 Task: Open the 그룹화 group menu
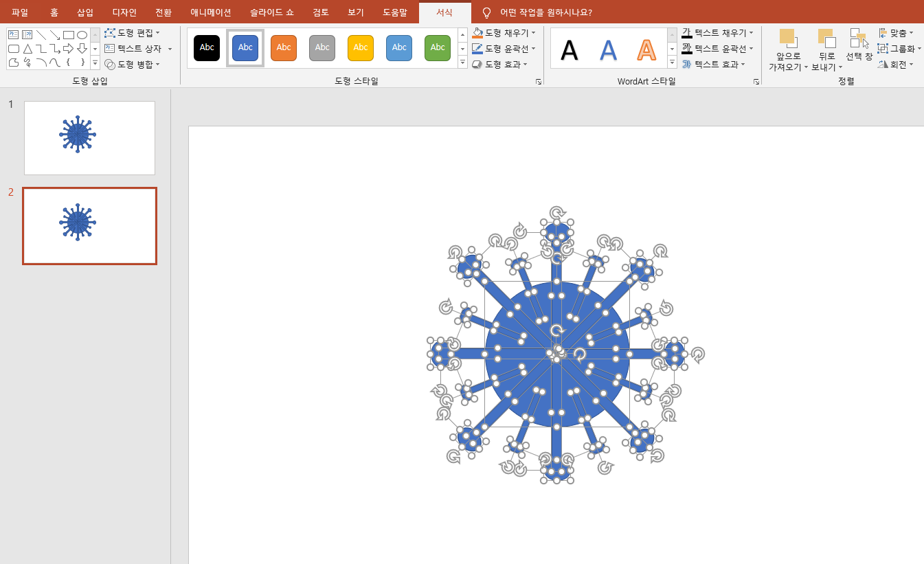900,49
